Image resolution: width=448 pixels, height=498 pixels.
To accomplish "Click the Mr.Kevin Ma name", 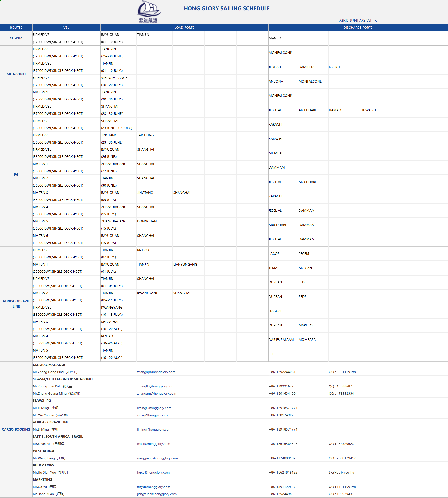I will [x=49, y=444].
